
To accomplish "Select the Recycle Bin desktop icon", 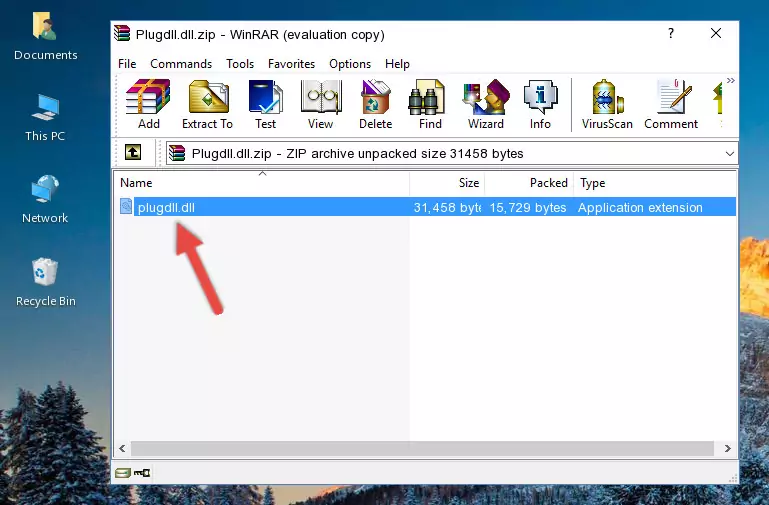I will 45,283.
